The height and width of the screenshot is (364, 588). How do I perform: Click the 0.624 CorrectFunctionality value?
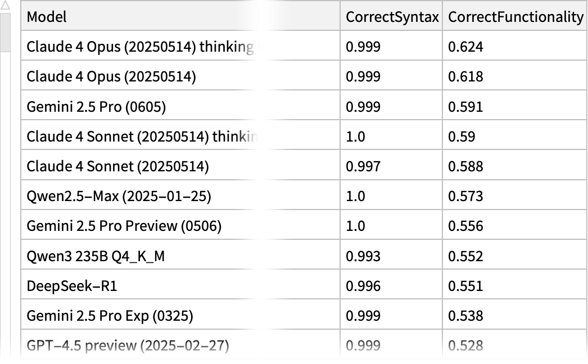tap(465, 47)
